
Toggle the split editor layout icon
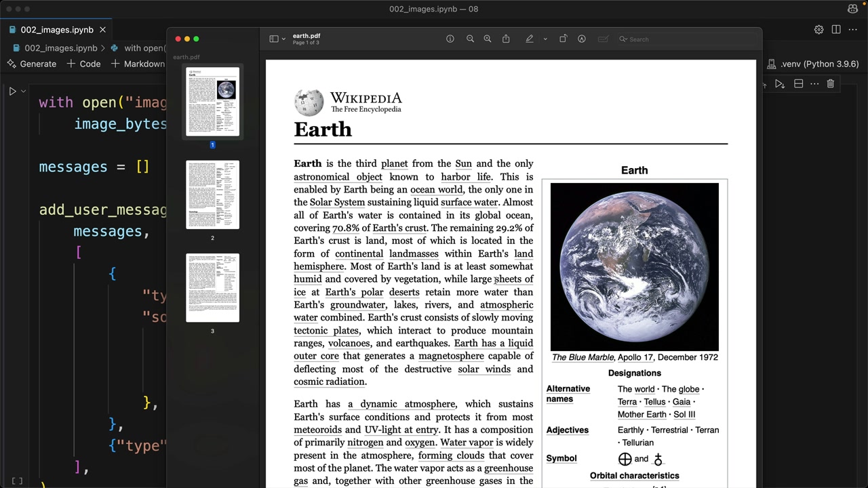[x=836, y=30]
